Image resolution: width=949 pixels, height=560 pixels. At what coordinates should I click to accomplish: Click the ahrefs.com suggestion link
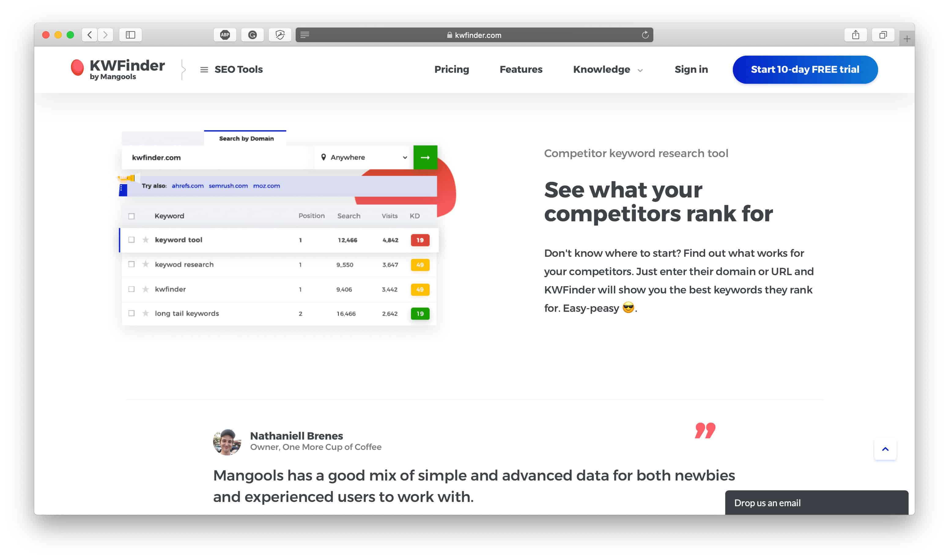click(187, 185)
